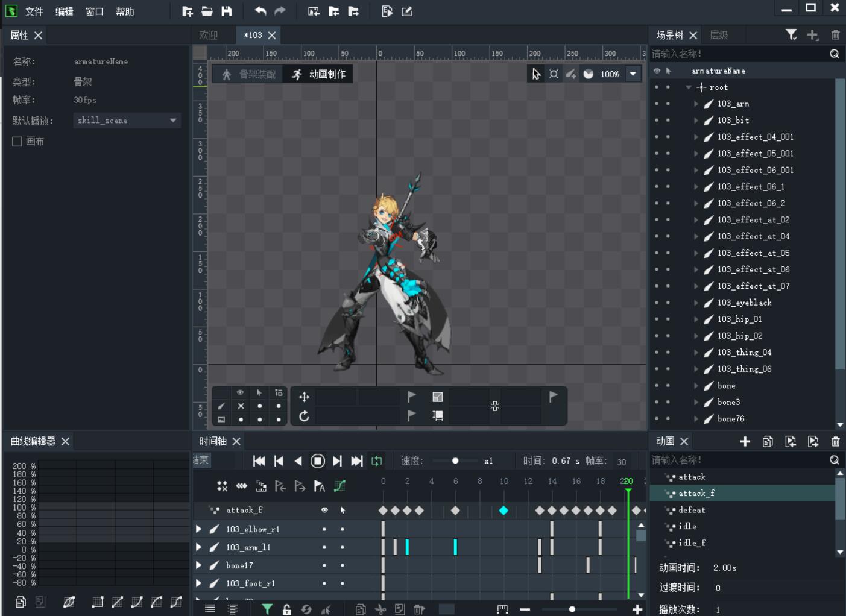Click the plus icon in scene tree header
Screen dimensions: 846x616
coord(813,35)
